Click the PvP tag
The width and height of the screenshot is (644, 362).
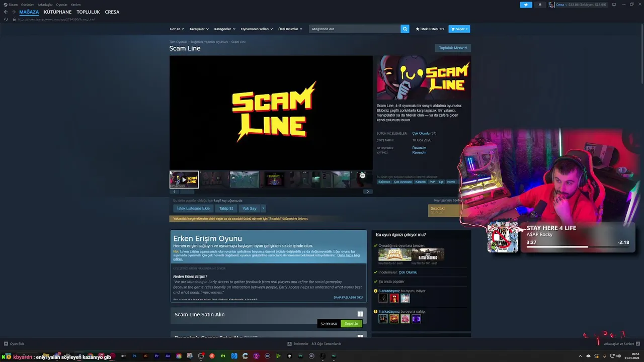(432, 182)
